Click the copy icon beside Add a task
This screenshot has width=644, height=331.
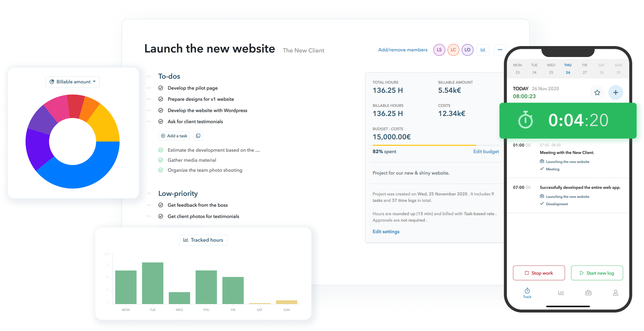tap(198, 136)
